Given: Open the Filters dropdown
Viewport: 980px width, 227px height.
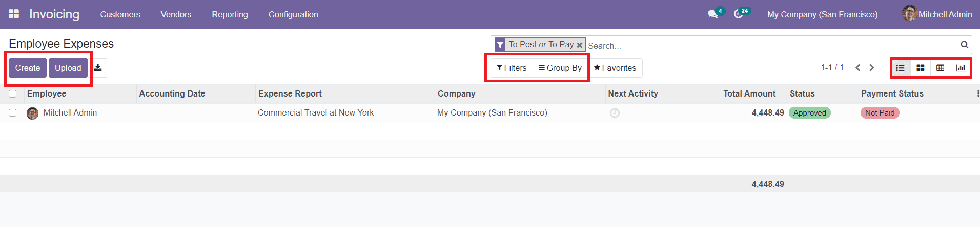Looking at the screenshot, I should [512, 68].
